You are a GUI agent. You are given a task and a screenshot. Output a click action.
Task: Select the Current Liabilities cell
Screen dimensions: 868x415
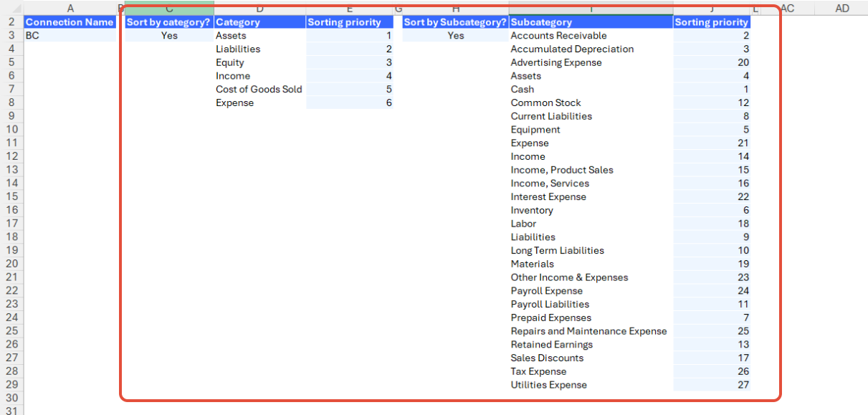tap(591, 116)
